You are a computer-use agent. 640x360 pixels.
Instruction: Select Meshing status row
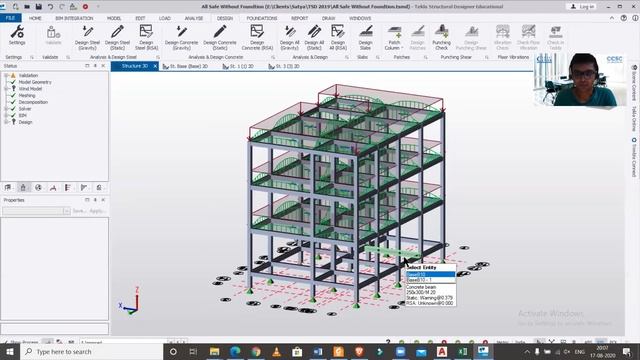(27, 95)
